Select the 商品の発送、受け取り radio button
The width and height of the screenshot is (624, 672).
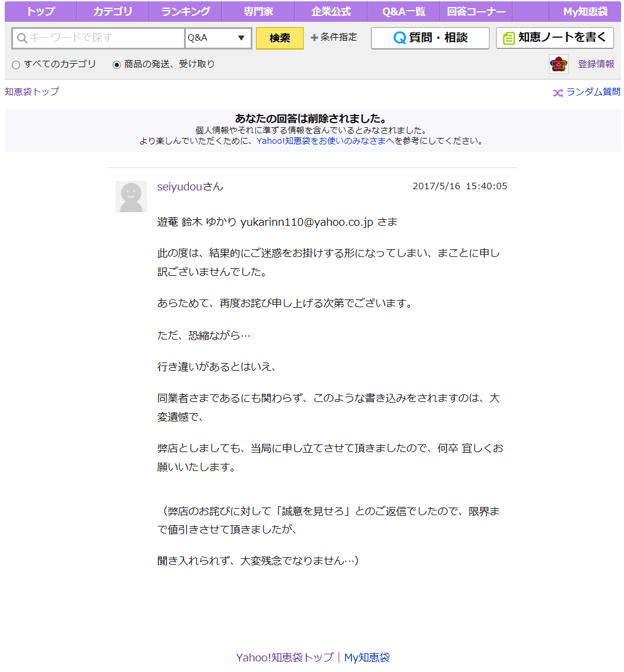117,65
